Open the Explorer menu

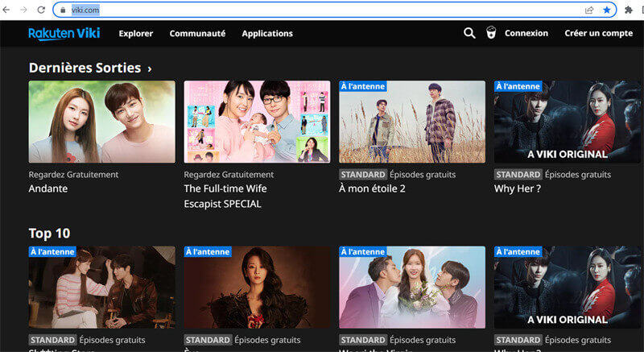pyautogui.click(x=135, y=34)
